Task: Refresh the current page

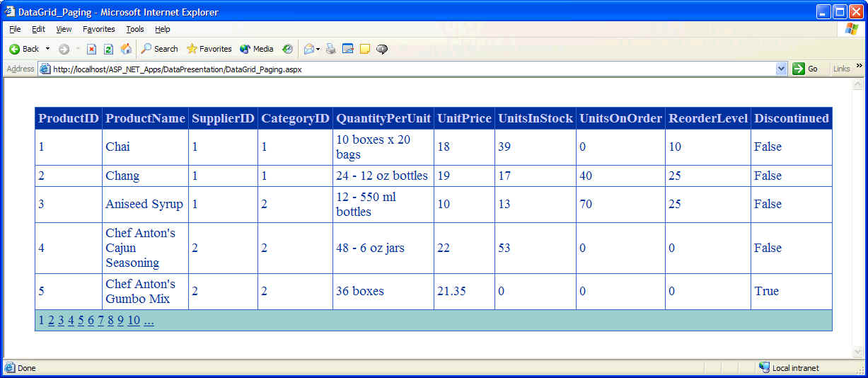Action: (x=108, y=49)
